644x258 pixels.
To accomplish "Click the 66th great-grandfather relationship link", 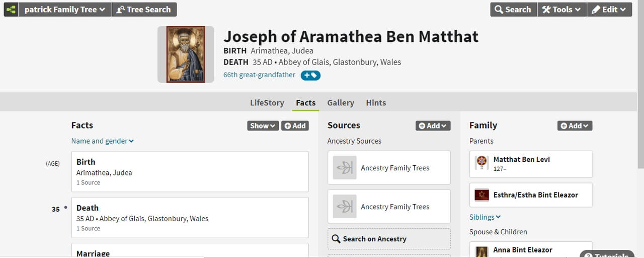I will point(259,75).
